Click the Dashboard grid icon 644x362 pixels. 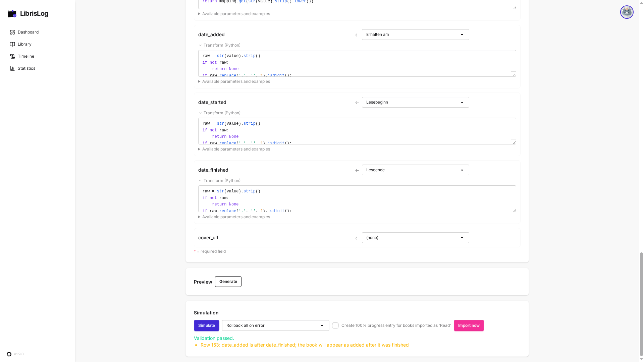(x=12, y=32)
